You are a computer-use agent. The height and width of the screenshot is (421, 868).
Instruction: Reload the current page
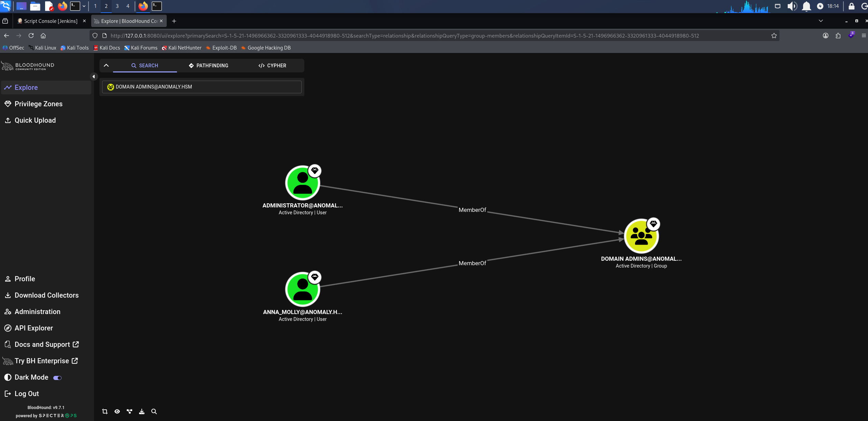point(31,36)
